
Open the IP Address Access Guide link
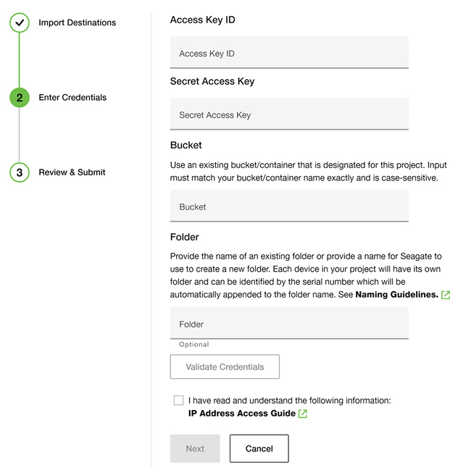tap(241, 414)
